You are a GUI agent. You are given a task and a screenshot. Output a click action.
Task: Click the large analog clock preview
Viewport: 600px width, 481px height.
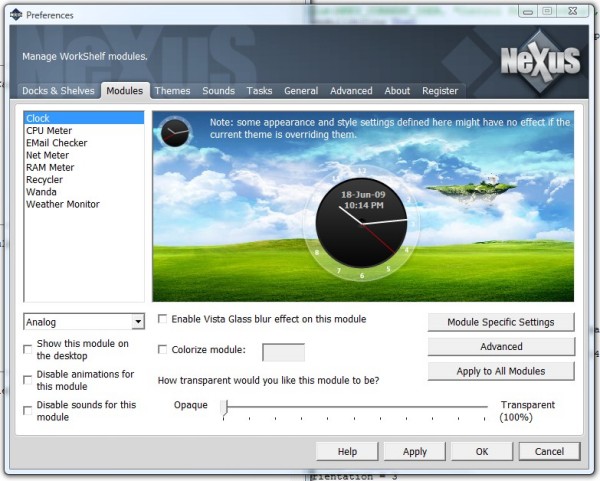coord(362,223)
